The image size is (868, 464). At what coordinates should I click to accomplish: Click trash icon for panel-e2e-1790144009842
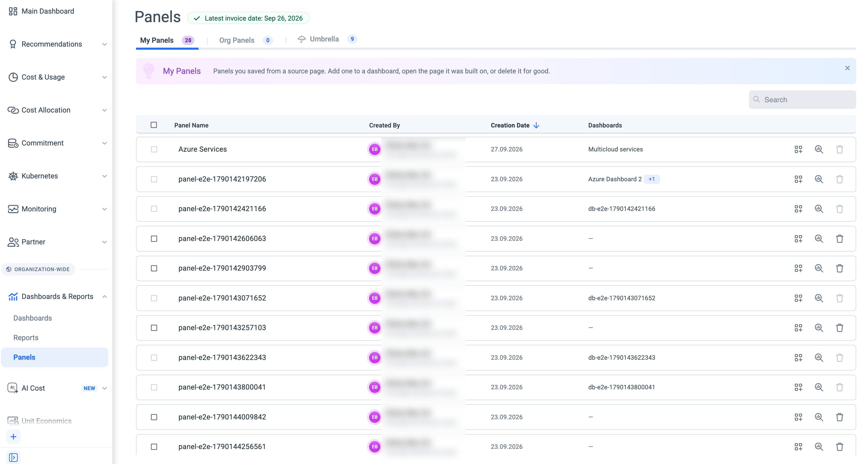point(839,417)
